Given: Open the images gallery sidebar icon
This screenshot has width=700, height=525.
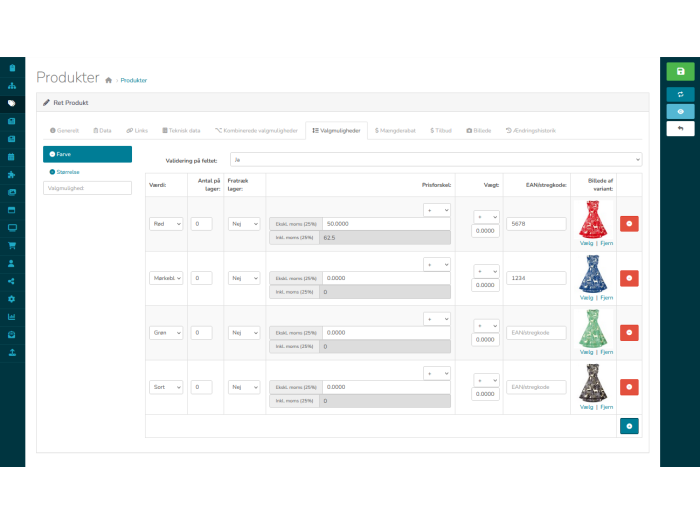Looking at the screenshot, I should point(12,192).
